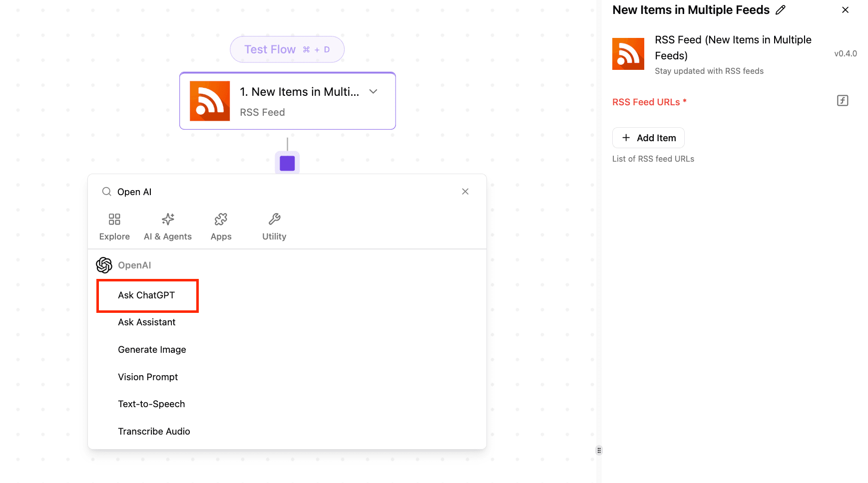Screen dimensions: 868x483
Task: Open the AI & Agents tab
Action: coord(168,228)
